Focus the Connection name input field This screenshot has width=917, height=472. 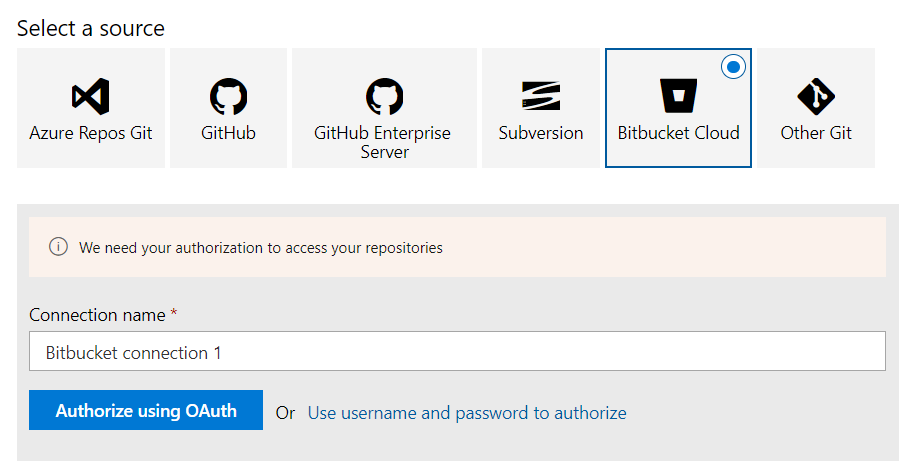click(457, 351)
